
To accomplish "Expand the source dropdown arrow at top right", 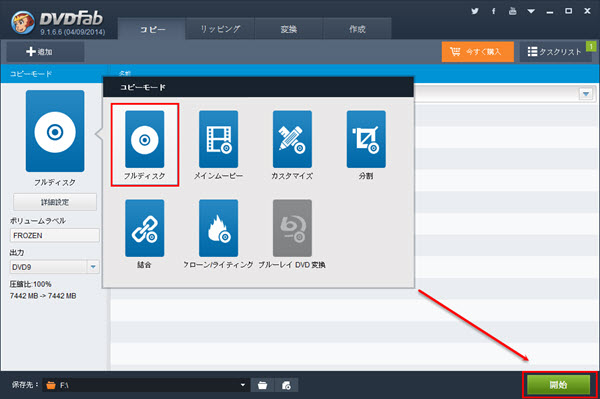I will 586,94.
